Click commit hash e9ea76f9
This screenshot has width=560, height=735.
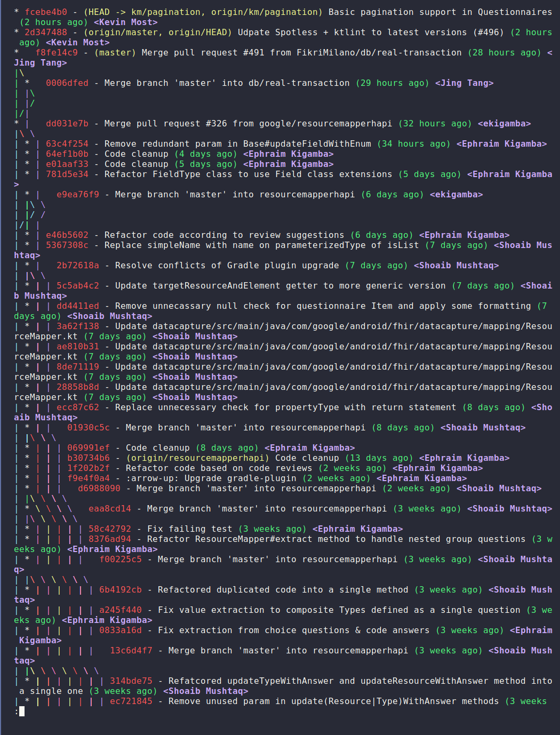click(x=78, y=194)
